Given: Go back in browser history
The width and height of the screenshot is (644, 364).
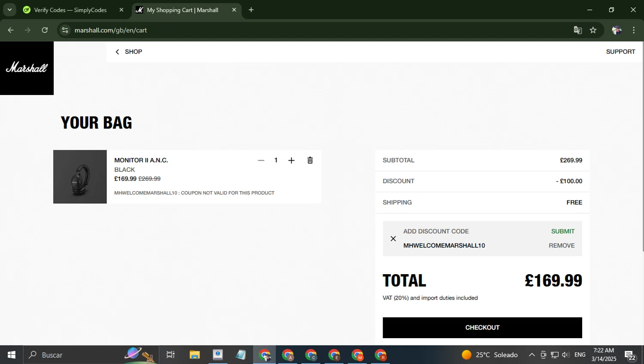Looking at the screenshot, I should 11,30.
